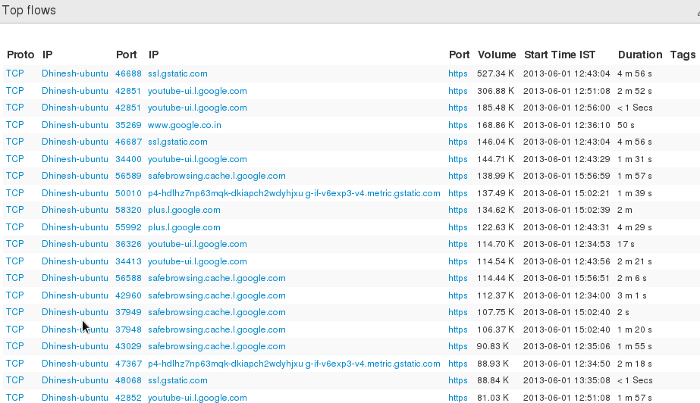Open safebrowsing.cache.l.google.com for port 56588
This screenshot has height=403, width=700.
[217, 278]
